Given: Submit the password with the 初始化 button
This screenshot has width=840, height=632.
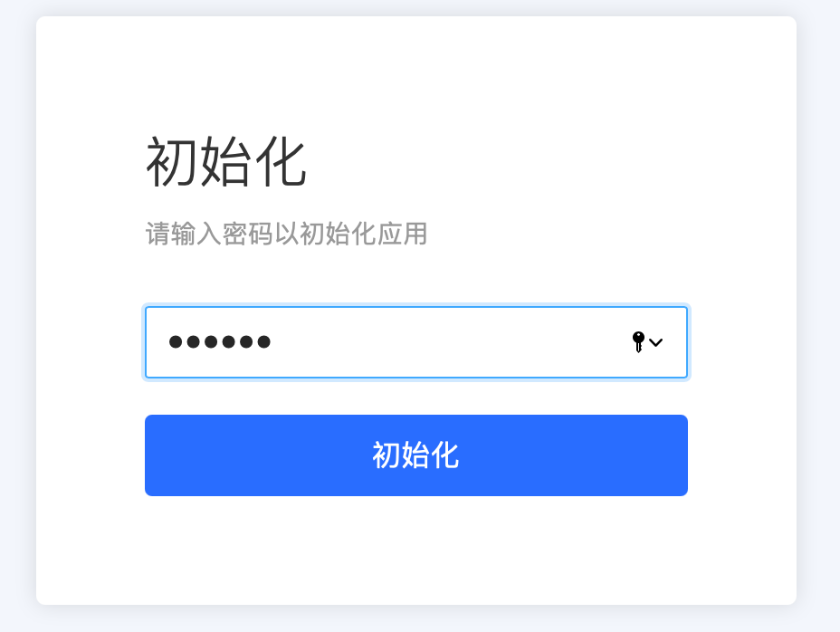Looking at the screenshot, I should (x=416, y=455).
